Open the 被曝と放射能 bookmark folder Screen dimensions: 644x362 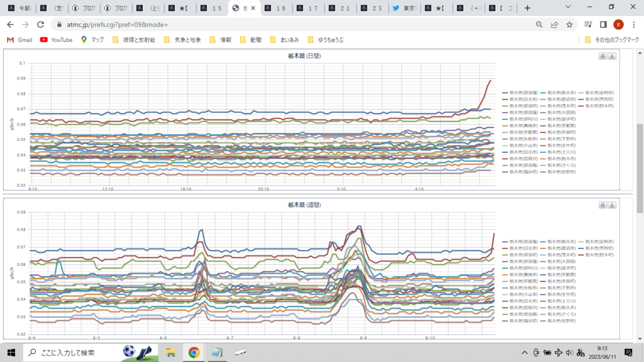pyautogui.click(x=134, y=40)
